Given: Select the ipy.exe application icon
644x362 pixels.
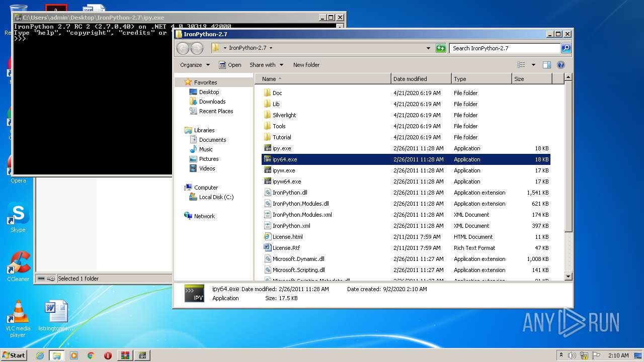Looking at the screenshot, I should pos(268,148).
